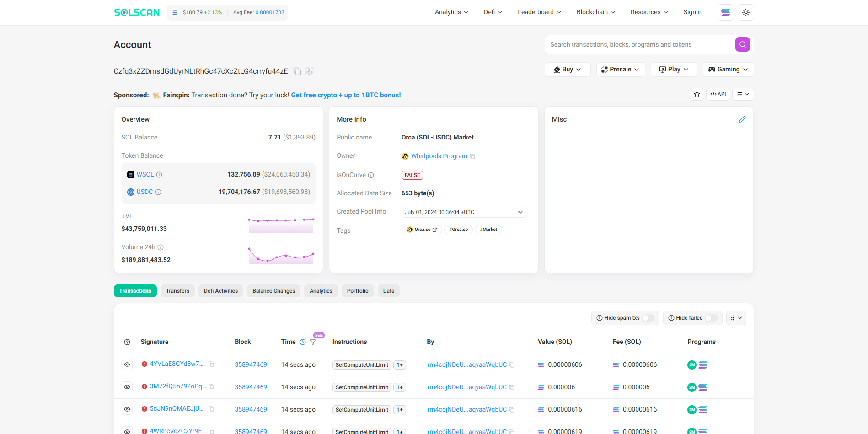868x434 pixels.
Task: Open the Solana network selector icon
Action: [x=725, y=12]
